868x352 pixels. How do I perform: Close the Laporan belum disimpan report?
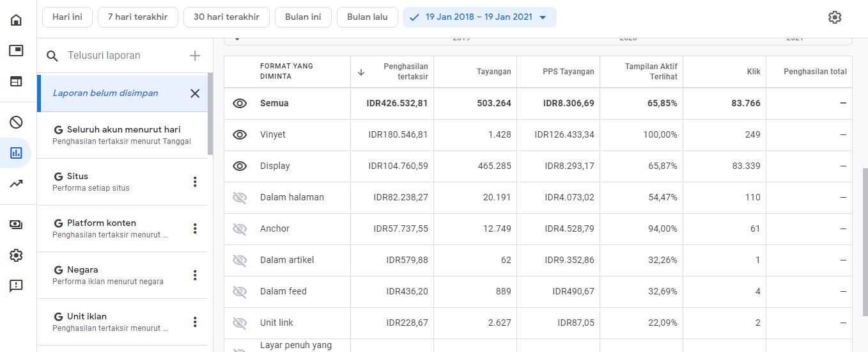(x=195, y=93)
